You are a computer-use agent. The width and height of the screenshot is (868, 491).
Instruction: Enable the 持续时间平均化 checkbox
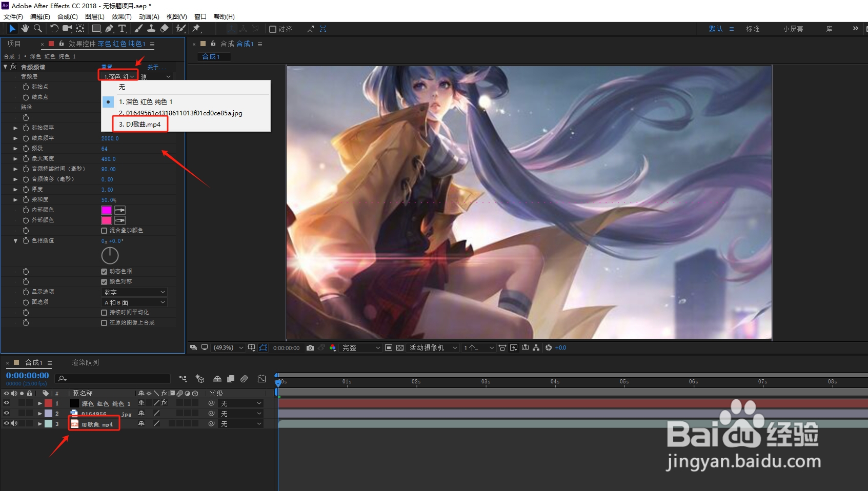(x=104, y=313)
